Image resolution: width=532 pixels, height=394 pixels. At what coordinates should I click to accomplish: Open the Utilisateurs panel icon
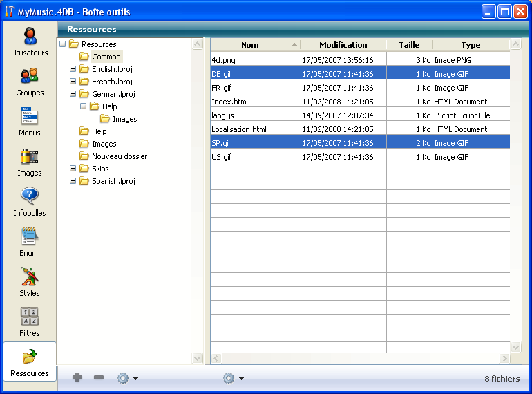(29, 36)
